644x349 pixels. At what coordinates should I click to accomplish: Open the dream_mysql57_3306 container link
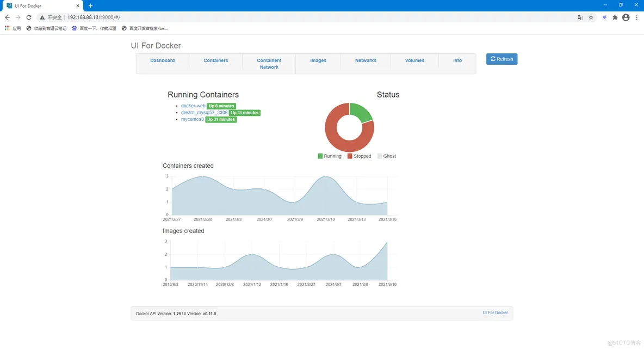pyautogui.click(x=204, y=113)
